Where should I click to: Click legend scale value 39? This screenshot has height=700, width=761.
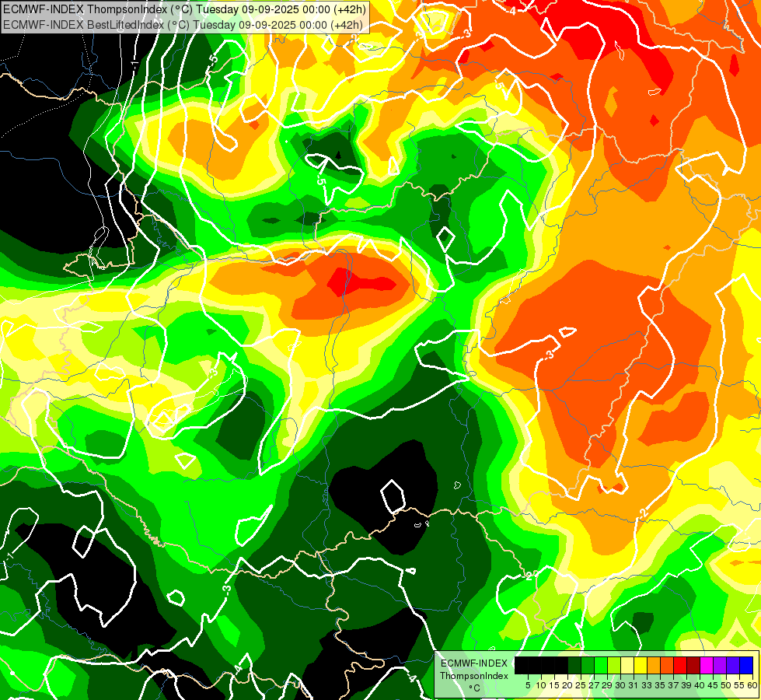tap(686, 685)
